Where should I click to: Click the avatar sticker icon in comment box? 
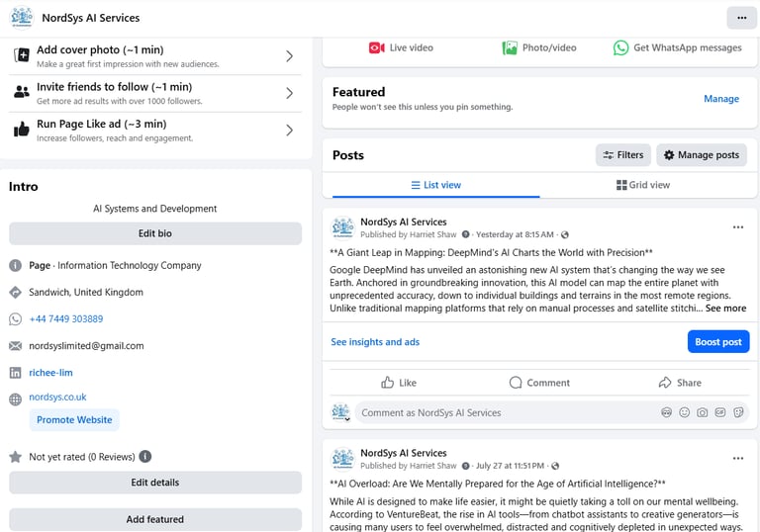666,412
